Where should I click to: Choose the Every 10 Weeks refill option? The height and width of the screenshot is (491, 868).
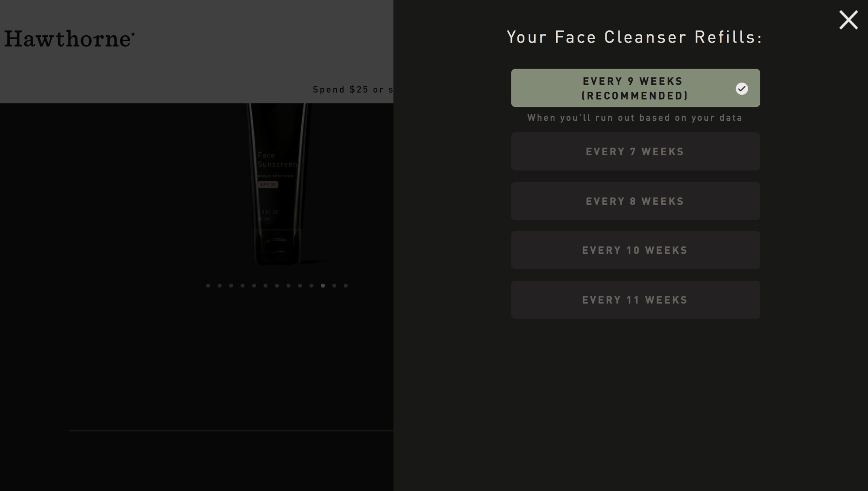[x=635, y=250]
